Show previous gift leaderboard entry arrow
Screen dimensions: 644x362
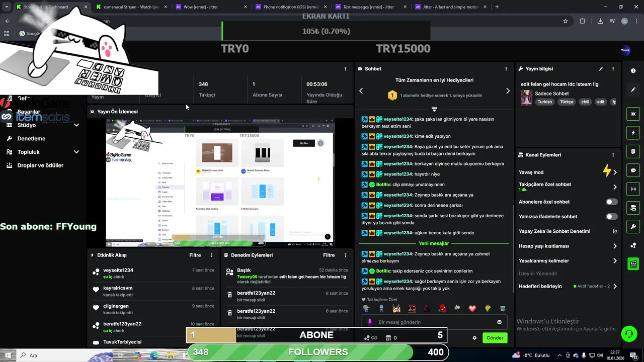click(x=361, y=91)
